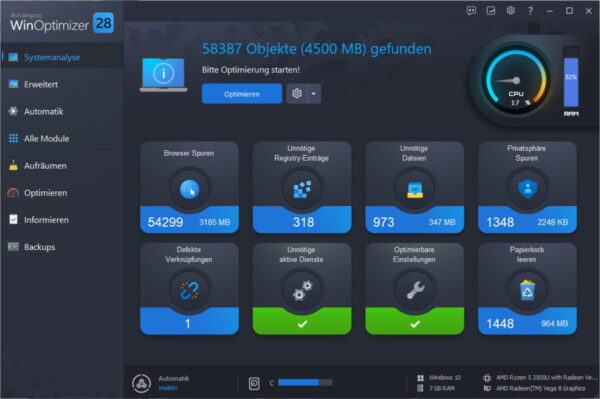Open the Papierkorb leeren recycle bin icon

(527, 290)
